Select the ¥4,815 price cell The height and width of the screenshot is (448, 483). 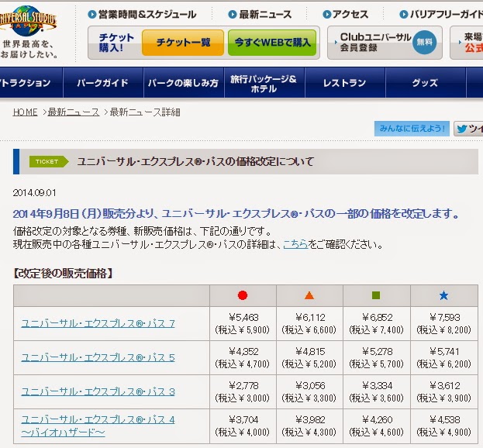pos(310,358)
